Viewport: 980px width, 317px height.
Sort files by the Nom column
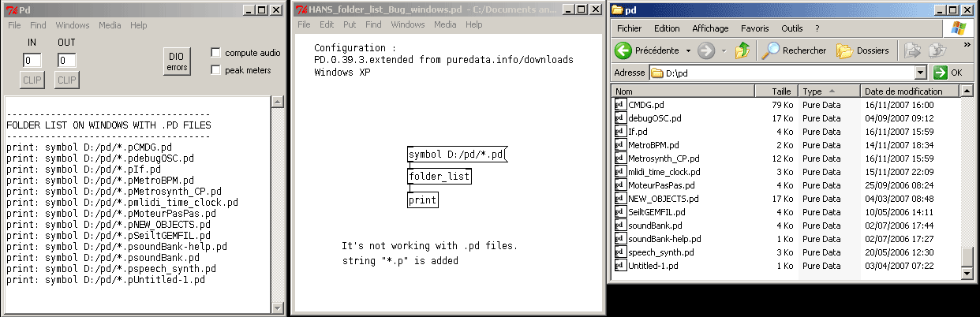click(683, 91)
